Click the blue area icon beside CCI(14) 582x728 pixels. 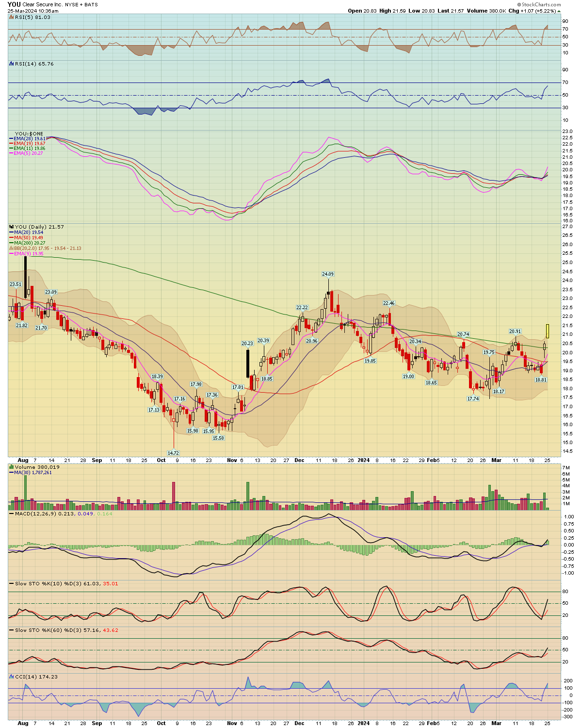[x=12, y=677]
